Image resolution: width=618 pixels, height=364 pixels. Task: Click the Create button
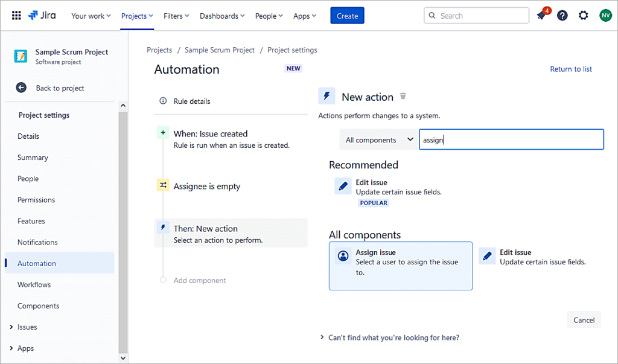[347, 16]
